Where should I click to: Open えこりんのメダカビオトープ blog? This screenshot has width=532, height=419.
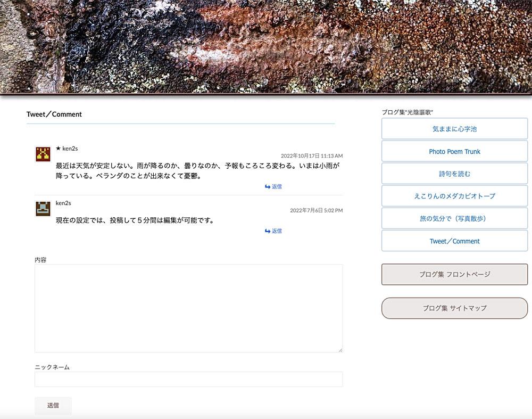(454, 196)
